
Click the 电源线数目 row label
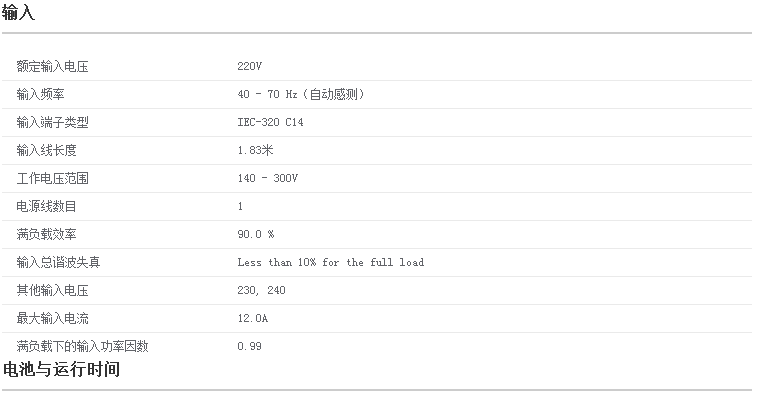pos(46,206)
